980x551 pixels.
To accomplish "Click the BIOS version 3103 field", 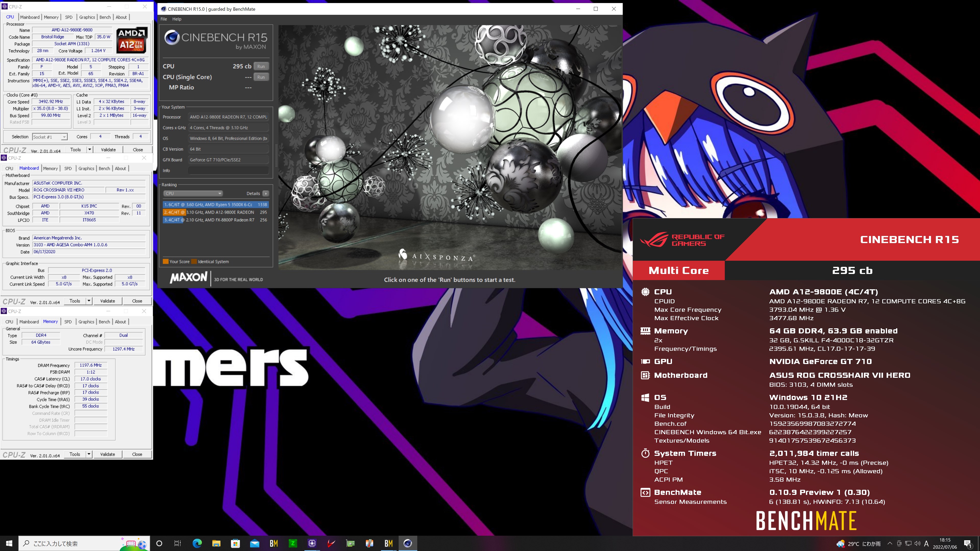I will pyautogui.click(x=89, y=245).
